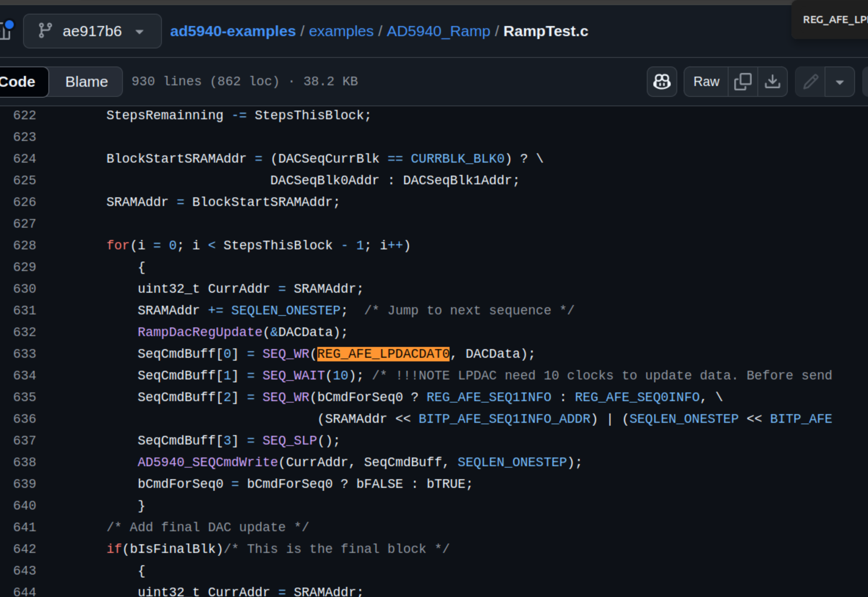
Task: Select line number 642
Action: point(25,549)
